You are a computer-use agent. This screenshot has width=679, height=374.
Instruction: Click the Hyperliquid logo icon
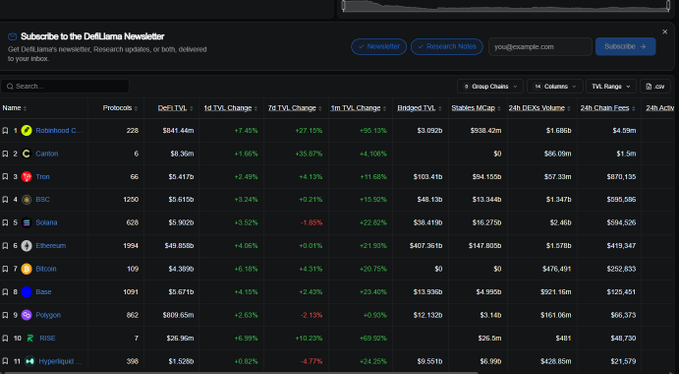29,361
